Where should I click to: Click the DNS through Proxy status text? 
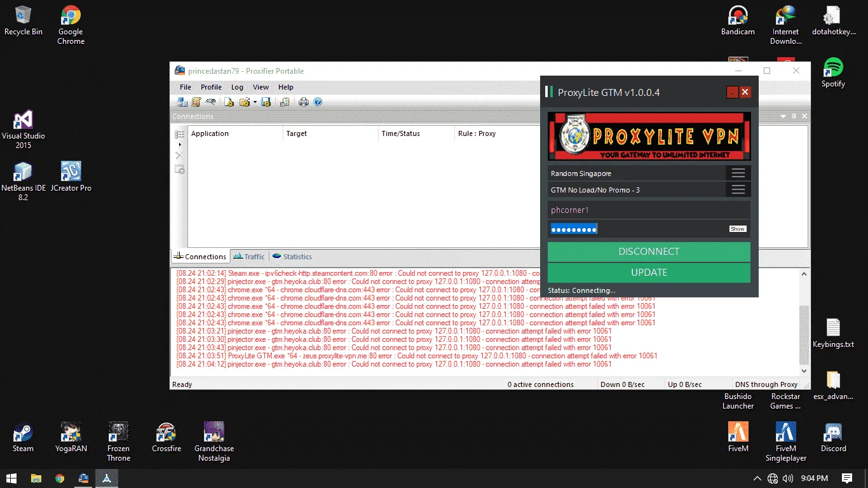(766, 384)
